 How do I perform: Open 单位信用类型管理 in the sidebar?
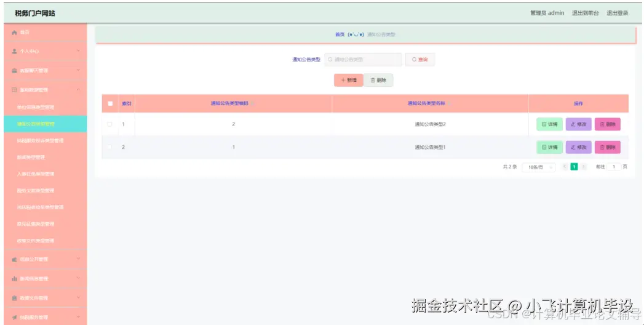click(45, 107)
